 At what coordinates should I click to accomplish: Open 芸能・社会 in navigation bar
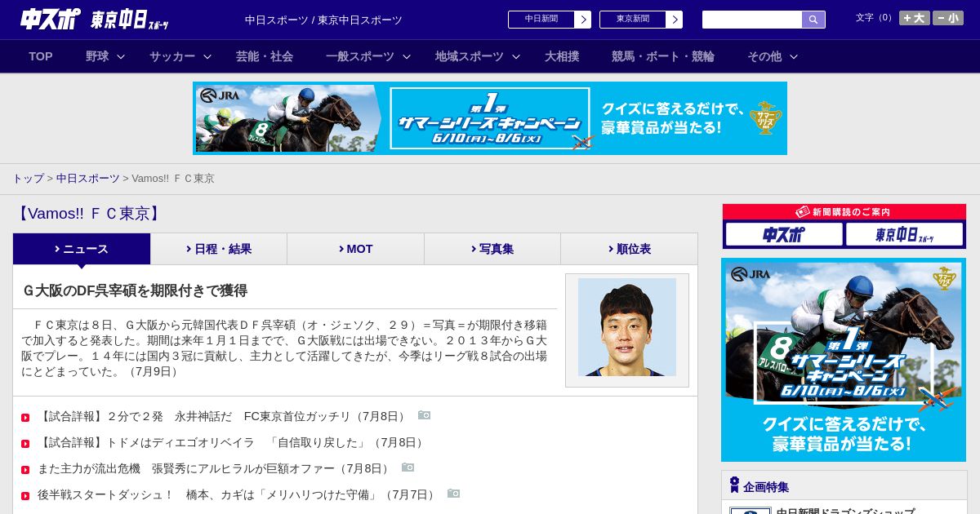265,56
